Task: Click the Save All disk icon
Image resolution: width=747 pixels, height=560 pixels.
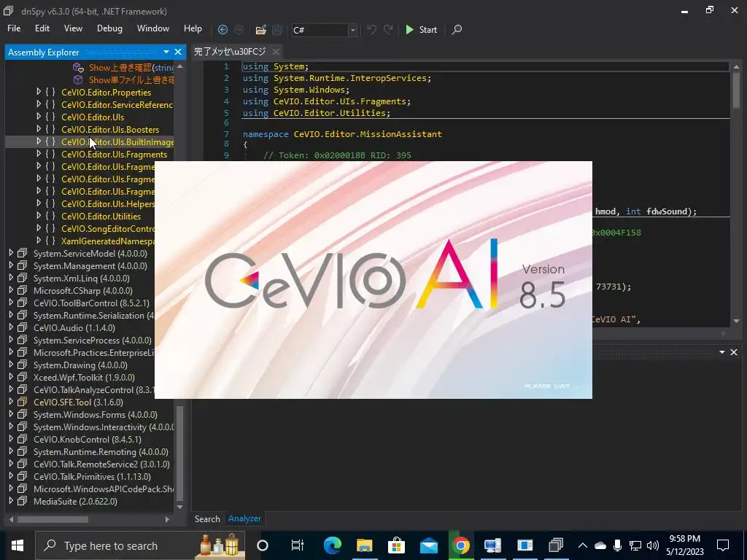Action: [x=277, y=29]
